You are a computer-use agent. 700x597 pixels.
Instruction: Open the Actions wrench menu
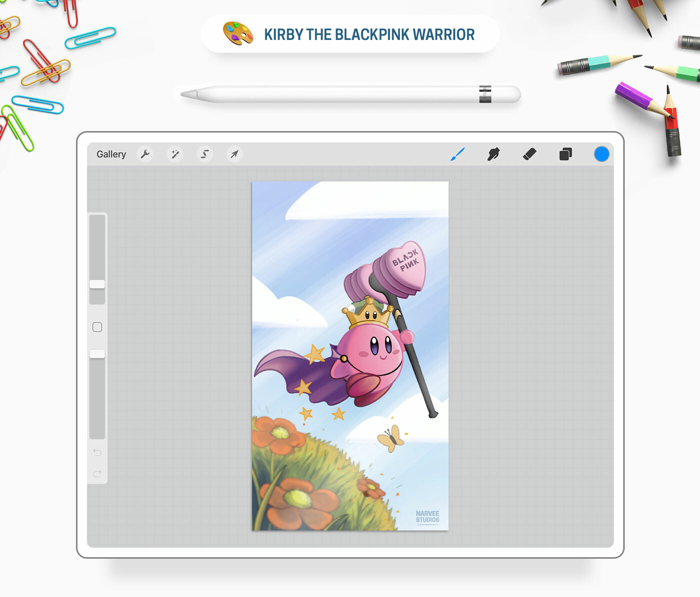point(145,154)
